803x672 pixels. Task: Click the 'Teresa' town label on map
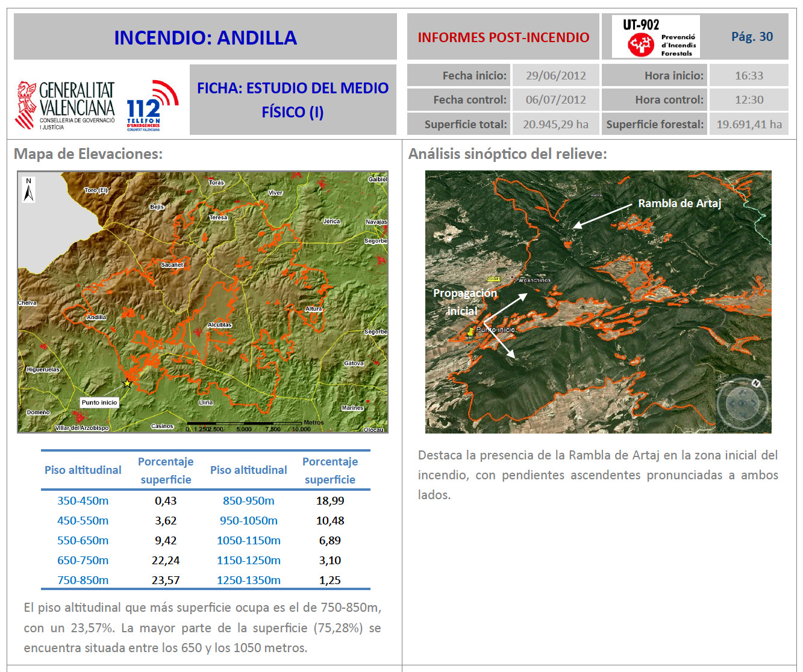pos(218,217)
